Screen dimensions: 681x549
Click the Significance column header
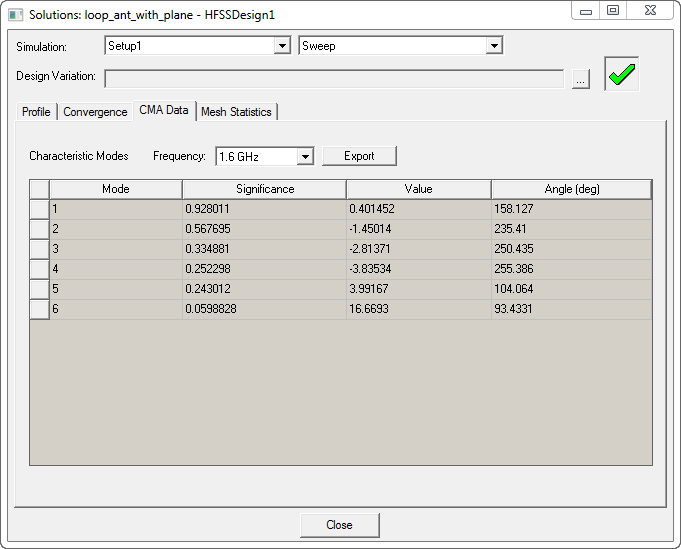[264, 189]
